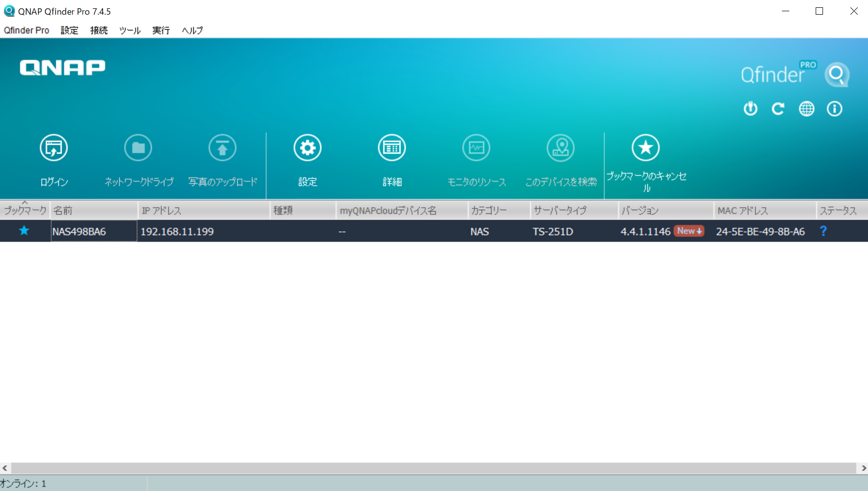Open the ツール menu
The height and width of the screenshot is (491, 868).
[x=129, y=30]
